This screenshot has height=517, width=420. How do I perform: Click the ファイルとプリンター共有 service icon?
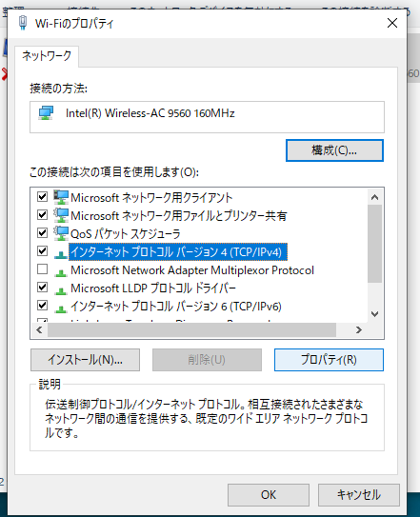click(x=61, y=215)
